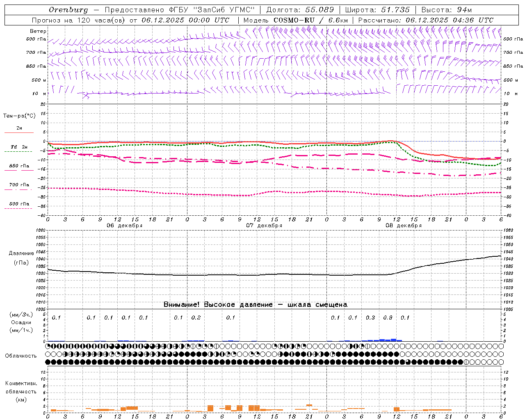Click the 'Ветер' wind panel label
This screenshot has height=420, width=525.
(x=38, y=31)
